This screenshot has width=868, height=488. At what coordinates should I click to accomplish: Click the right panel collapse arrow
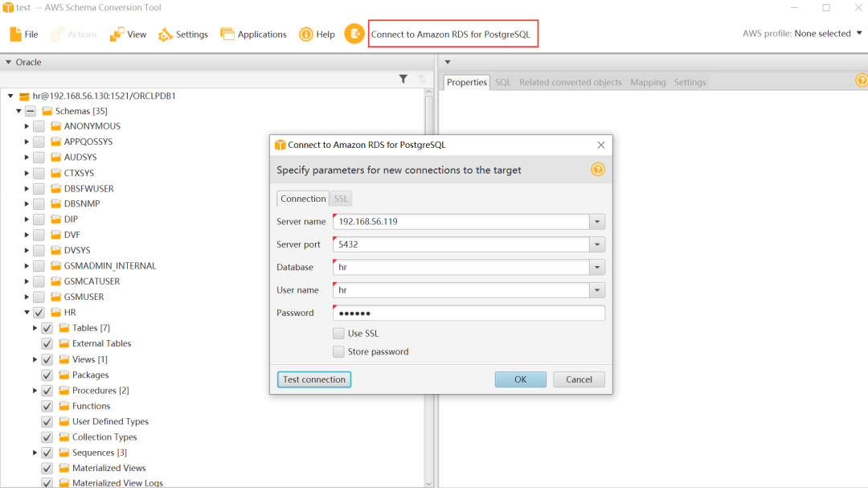click(x=448, y=62)
